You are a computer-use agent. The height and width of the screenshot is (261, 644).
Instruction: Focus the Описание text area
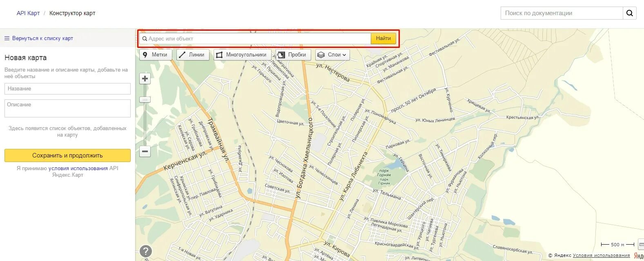tap(67, 108)
